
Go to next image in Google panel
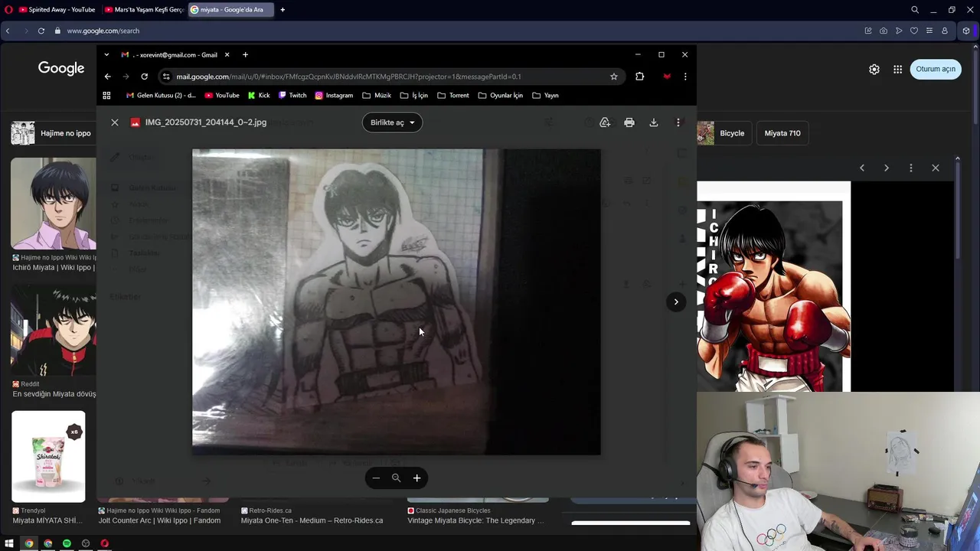pos(887,168)
